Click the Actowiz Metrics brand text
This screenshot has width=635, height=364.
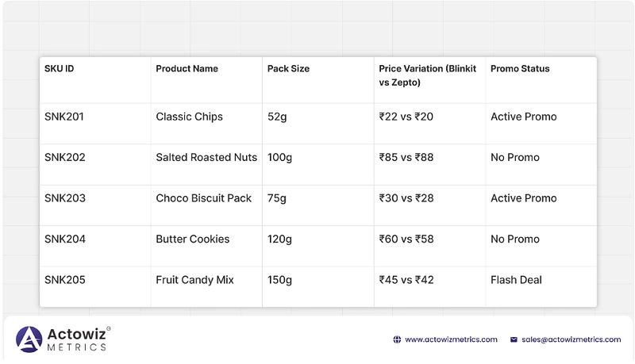point(79,339)
